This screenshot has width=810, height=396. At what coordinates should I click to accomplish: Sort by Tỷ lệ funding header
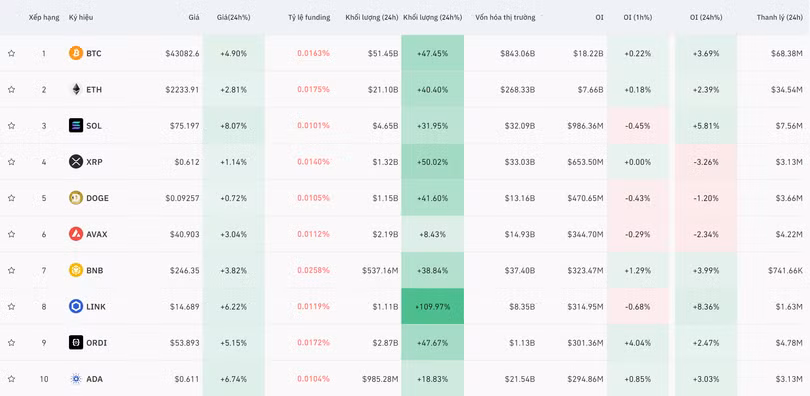tap(309, 18)
